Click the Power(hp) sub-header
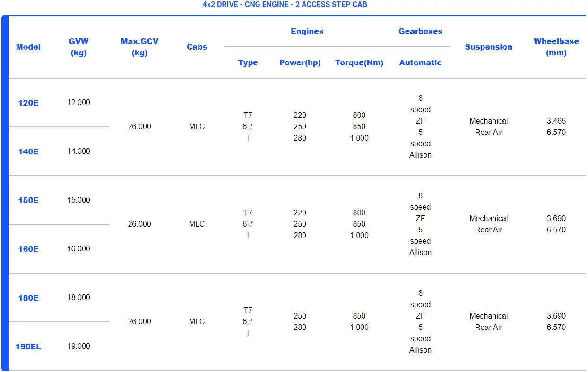Screen dimensions: 588x372 point(300,62)
